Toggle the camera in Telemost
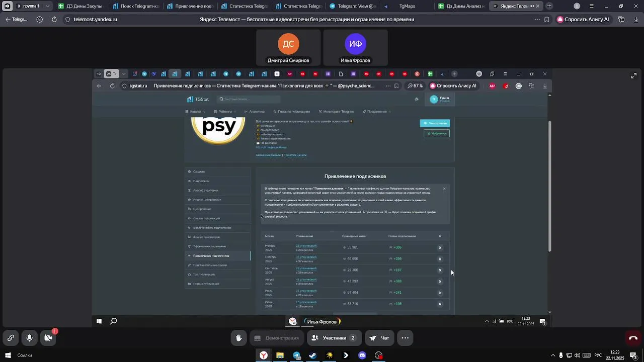 (x=48, y=338)
